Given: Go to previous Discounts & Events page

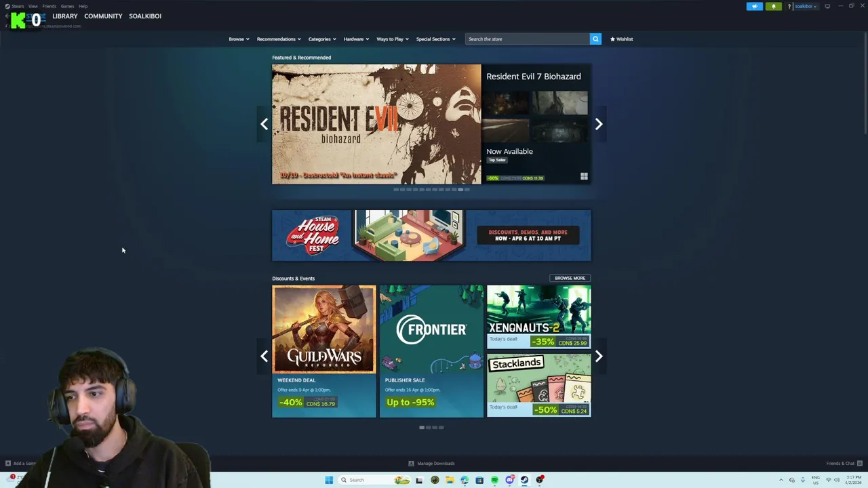Looking at the screenshot, I should click(x=264, y=357).
